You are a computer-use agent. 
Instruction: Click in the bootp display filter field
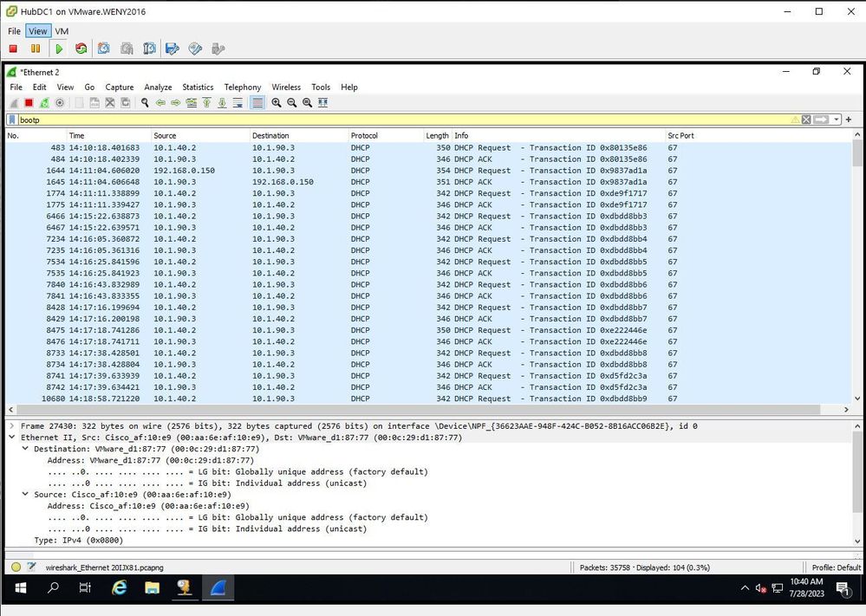pyautogui.click(x=403, y=120)
